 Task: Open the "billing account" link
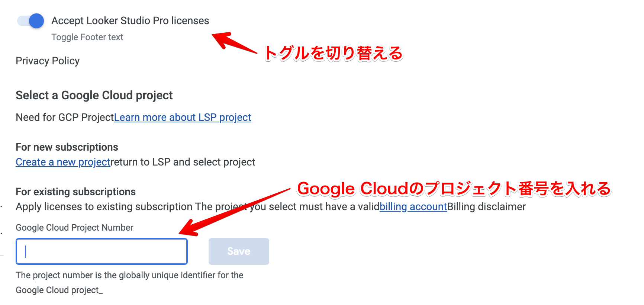pos(413,207)
